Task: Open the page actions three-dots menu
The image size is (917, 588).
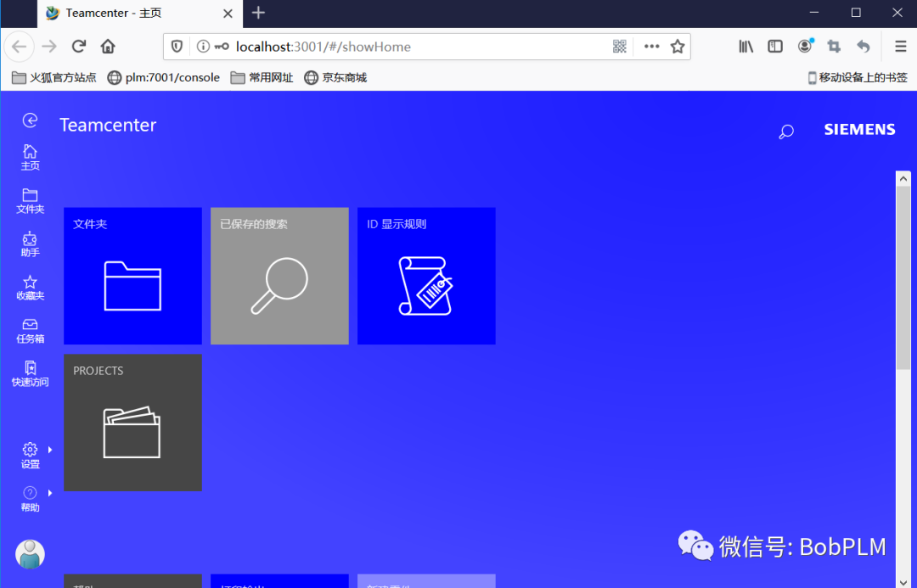Action: (x=651, y=46)
